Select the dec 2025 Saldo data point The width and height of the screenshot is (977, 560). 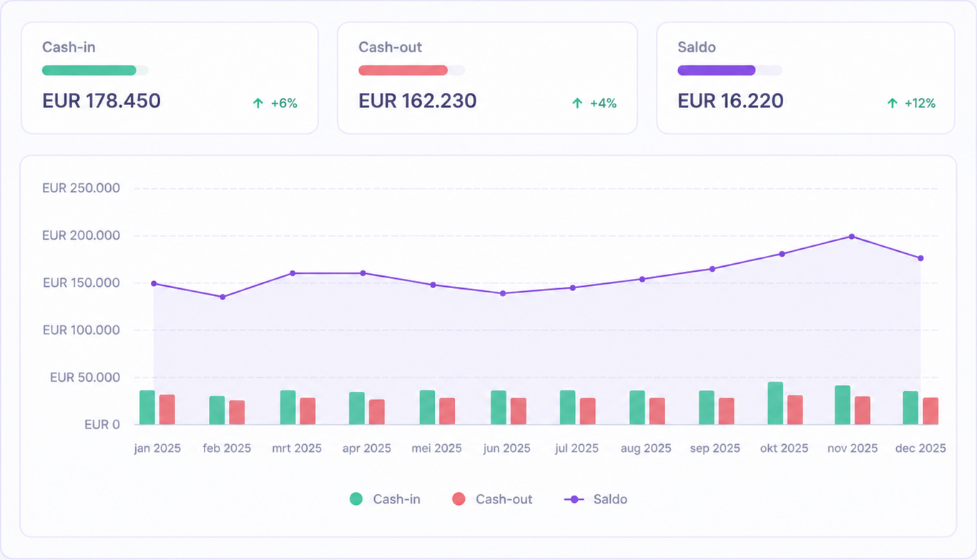click(920, 258)
